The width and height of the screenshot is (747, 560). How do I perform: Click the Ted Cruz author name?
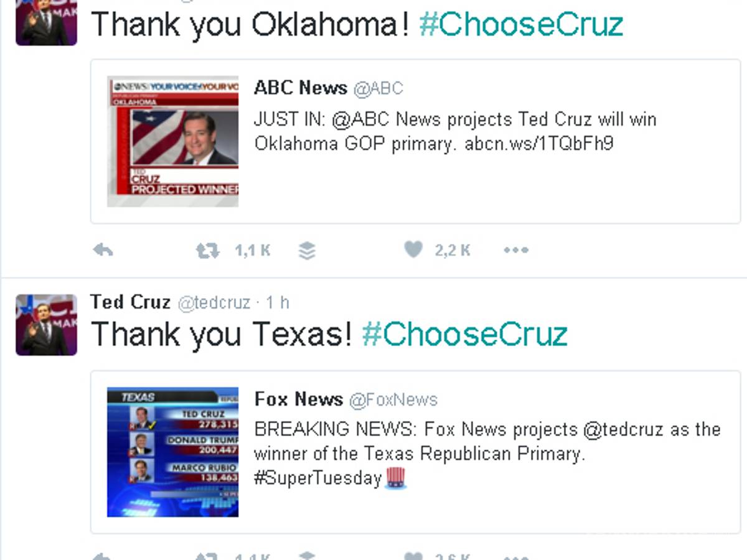[x=130, y=302]
